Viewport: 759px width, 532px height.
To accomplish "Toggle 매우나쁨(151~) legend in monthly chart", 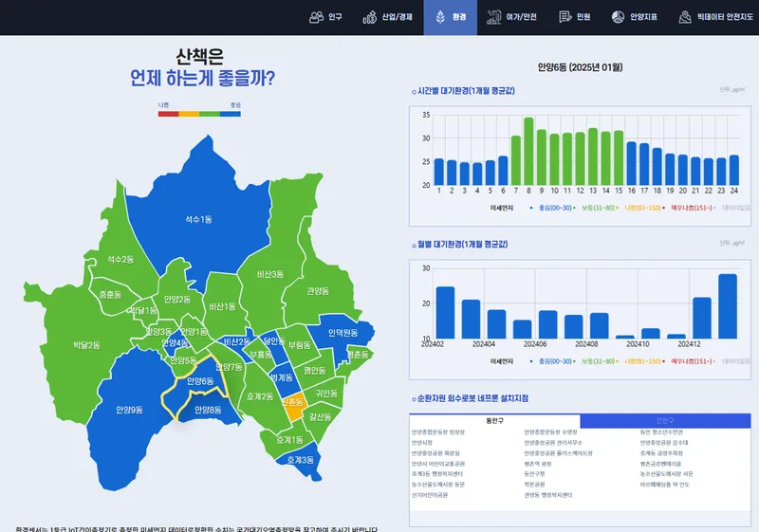I will (x=692, y=360).
